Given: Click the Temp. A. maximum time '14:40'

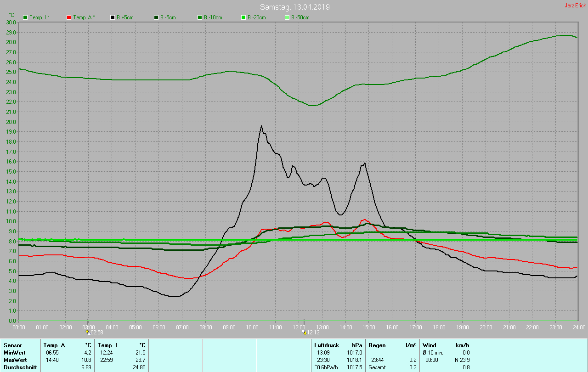Looking at the screenshot, I should point(52,360).
